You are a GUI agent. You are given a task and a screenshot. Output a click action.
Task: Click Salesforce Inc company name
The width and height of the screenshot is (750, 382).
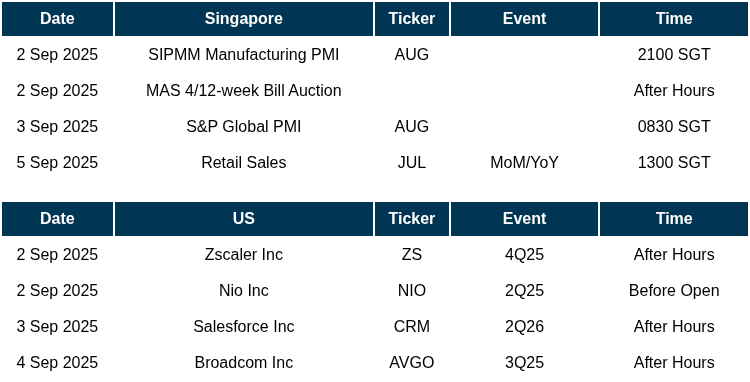pos(243,326)
